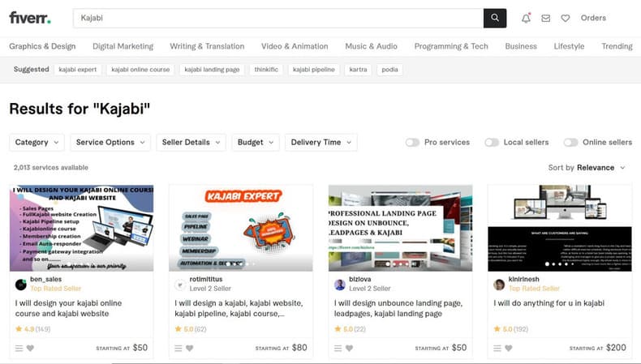
Task: Open Kajabi Expert gig thumbnail
Action: tap(241, 228)
